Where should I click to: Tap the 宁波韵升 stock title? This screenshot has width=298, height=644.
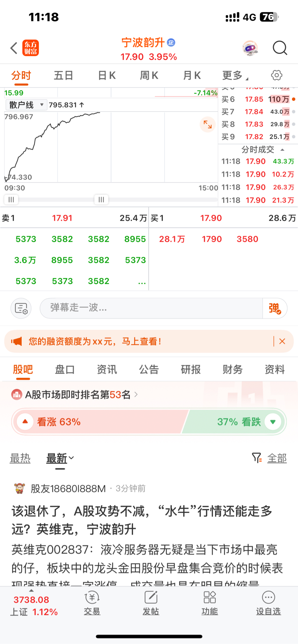143,42
